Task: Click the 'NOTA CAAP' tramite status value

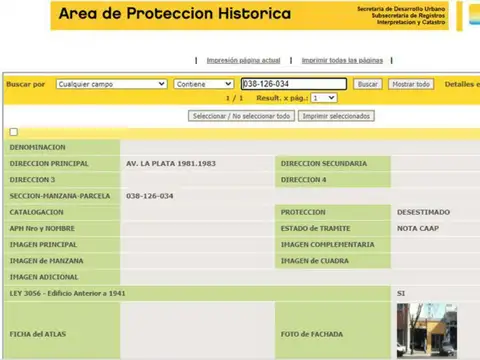Action: tap(418, 228)
